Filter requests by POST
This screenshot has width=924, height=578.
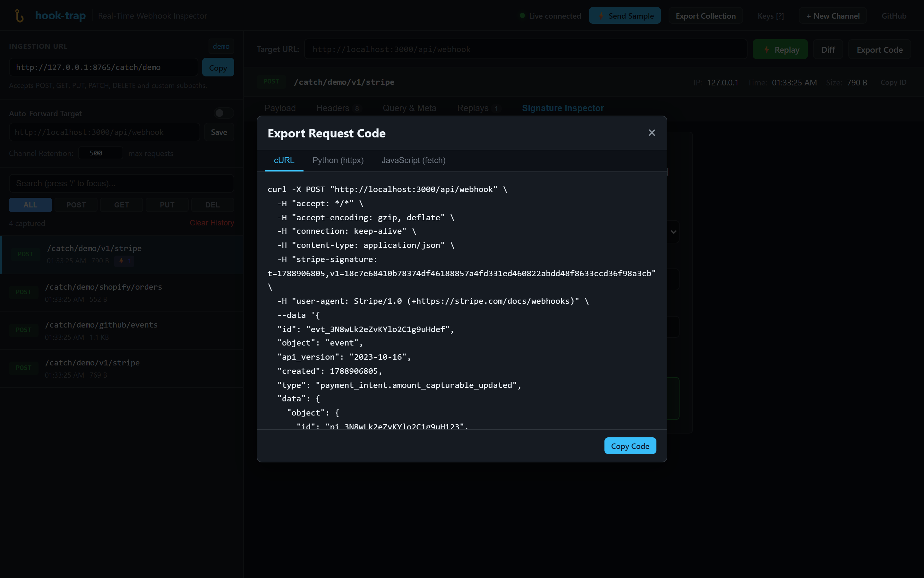[76, 205]
